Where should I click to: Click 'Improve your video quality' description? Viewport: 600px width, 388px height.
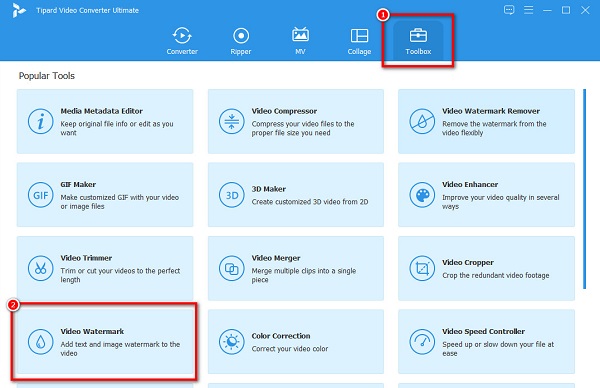coord(501,202)
